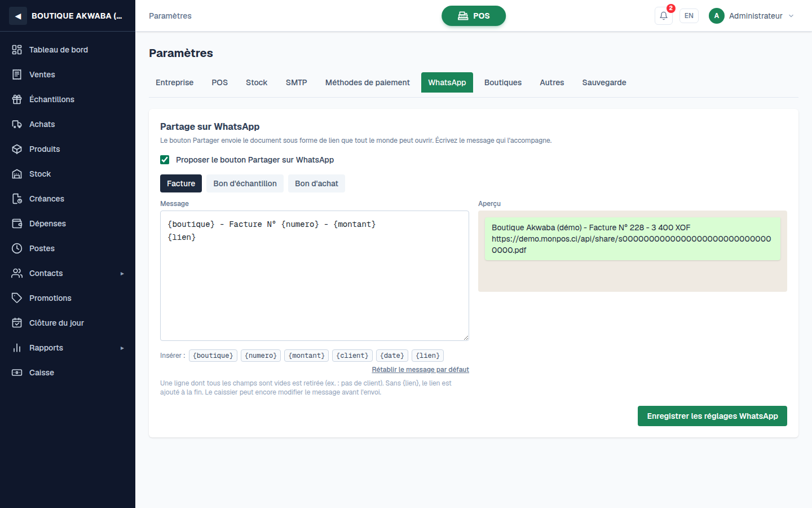Insert the {boutique} placeholder chip
Viewport: 812px width, 508px height.
pyautogui.click(x=213, y=356)
